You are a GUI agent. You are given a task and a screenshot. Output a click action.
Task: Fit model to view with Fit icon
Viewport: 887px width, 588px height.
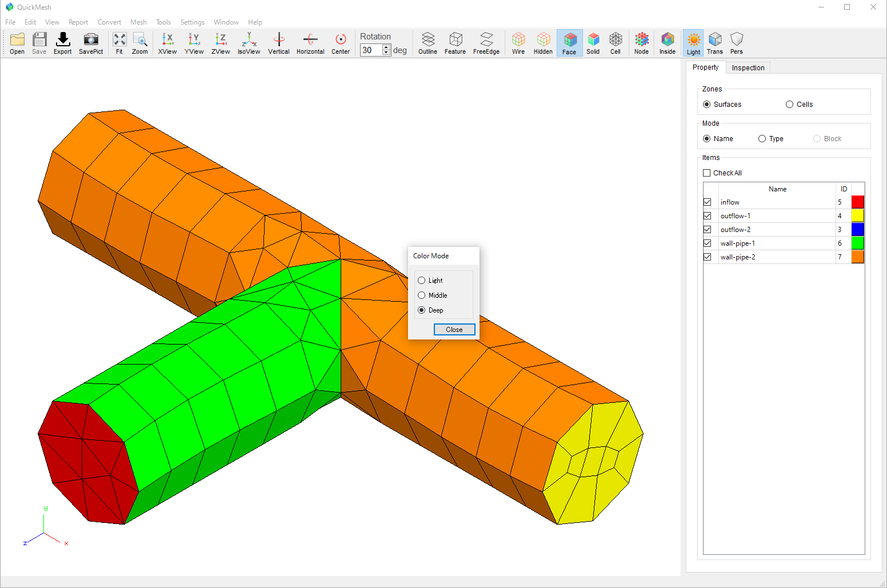[119, 43]
